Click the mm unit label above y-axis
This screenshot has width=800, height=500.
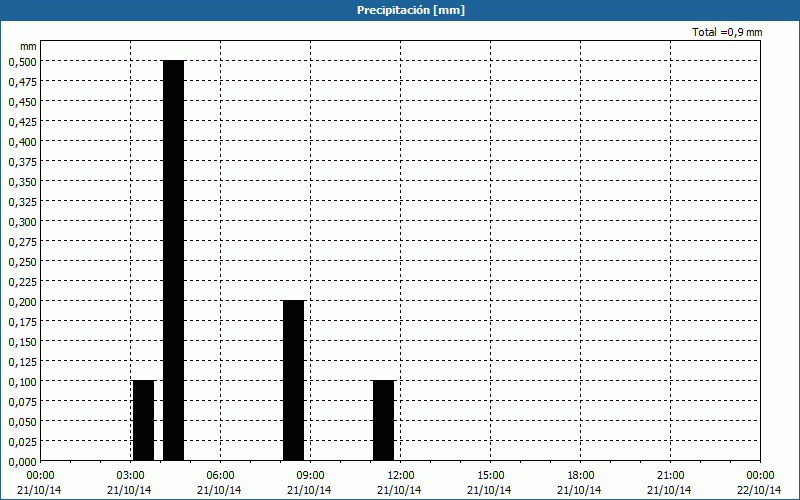29,46
